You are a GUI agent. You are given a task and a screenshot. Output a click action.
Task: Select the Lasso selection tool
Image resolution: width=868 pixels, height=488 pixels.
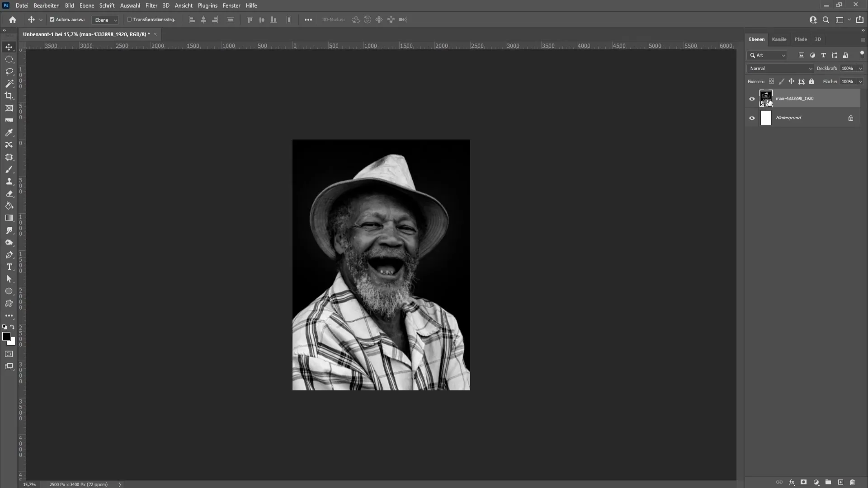point(9,70)
